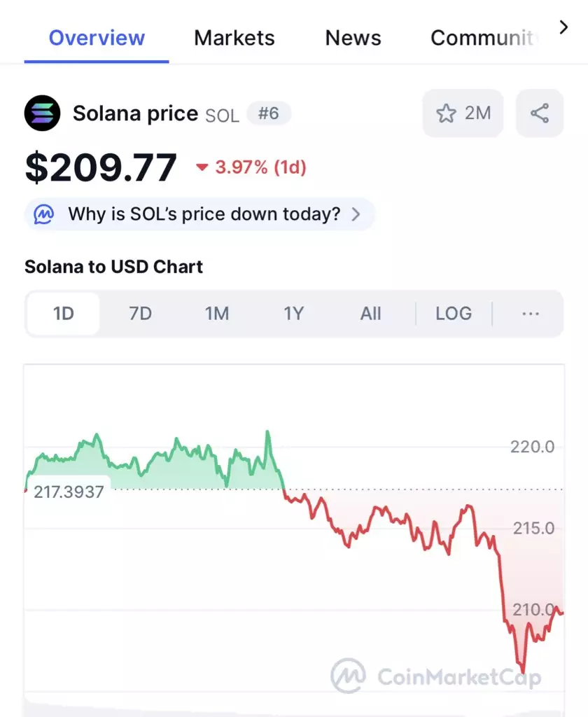This screenshot has height=717, width=588.
Task: Click the red price down arrow
Action: [x=202, y=167]
